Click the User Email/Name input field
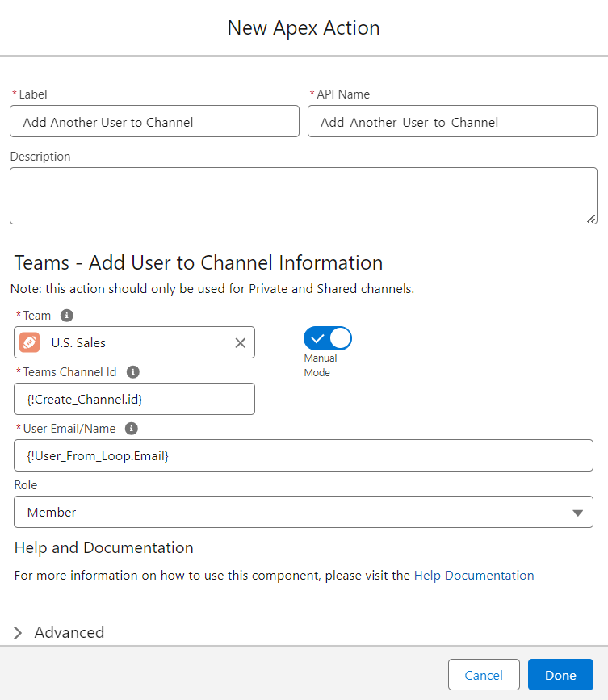This screenshot has width=608, height=700. pos(304,455)
